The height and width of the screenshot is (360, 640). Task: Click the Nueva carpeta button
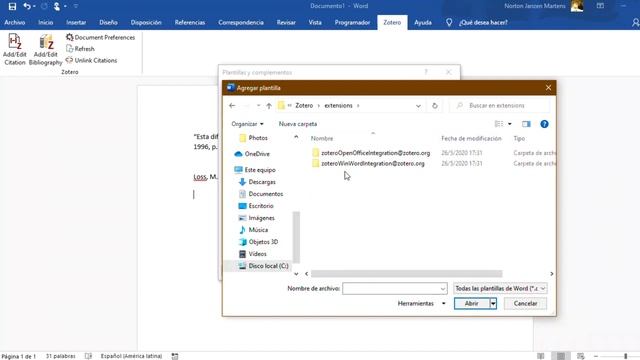tap(298, 124)
